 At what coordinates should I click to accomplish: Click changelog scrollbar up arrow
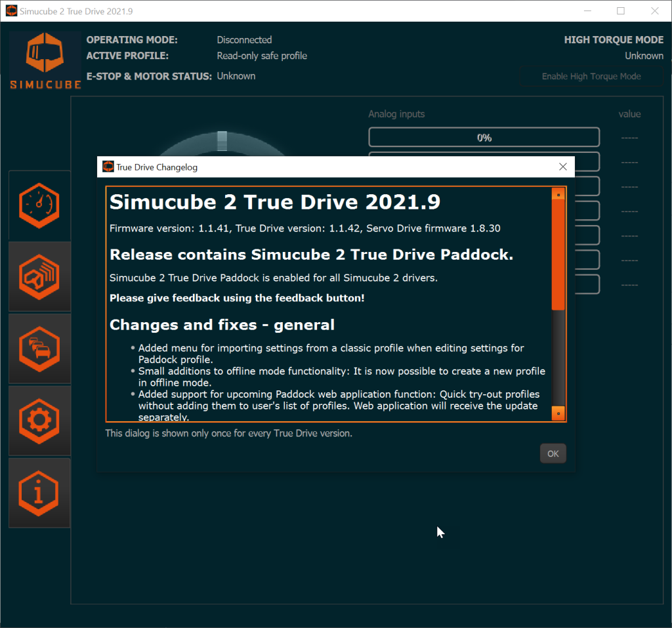coord(558,195)
